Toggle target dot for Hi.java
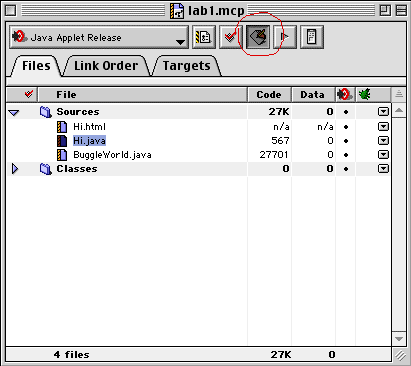 click(346, 141)
